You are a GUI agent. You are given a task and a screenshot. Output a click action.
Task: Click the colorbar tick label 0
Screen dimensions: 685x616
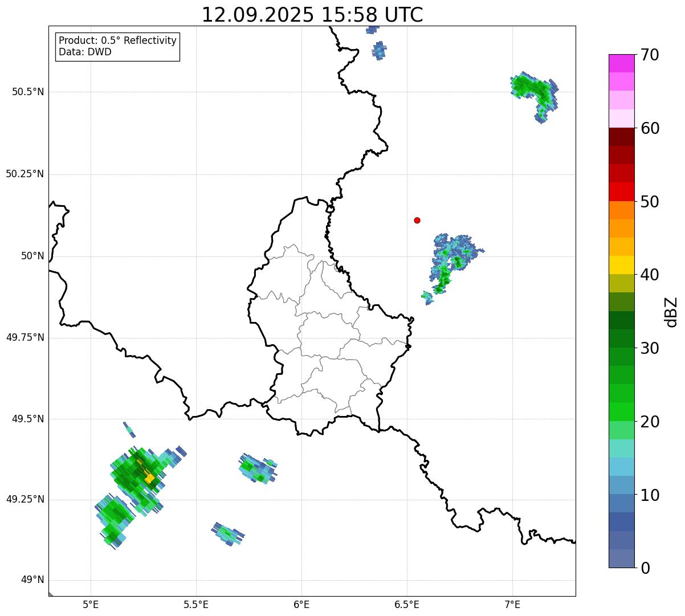click(x=645, y=568)
